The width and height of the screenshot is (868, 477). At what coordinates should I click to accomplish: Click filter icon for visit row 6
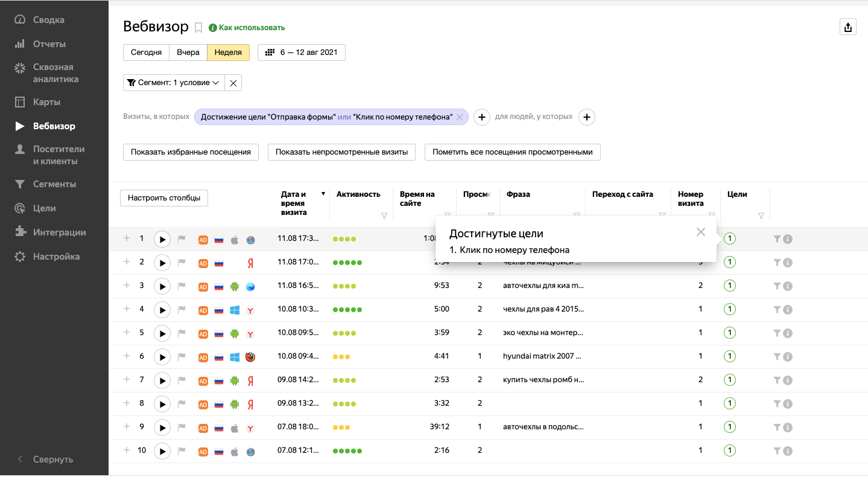[777, 357]
